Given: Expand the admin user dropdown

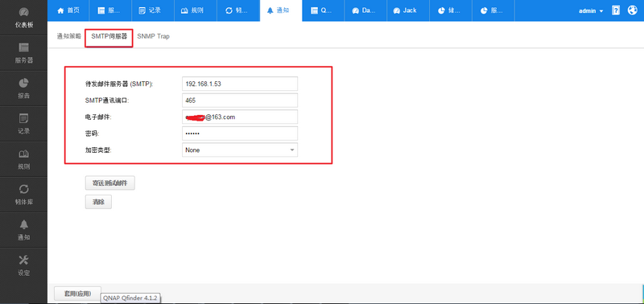Looking at the screenshot, I should [591, 11].
